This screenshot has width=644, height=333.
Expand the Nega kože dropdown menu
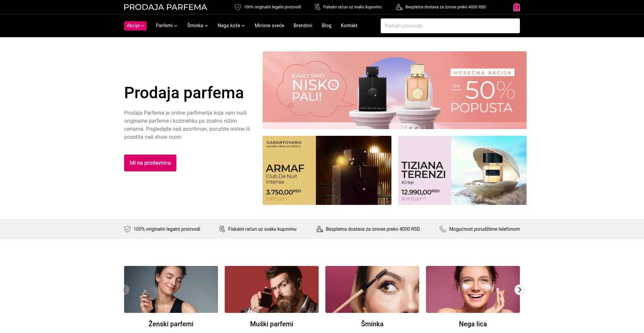pyautogui.click(x=231, y=26)
